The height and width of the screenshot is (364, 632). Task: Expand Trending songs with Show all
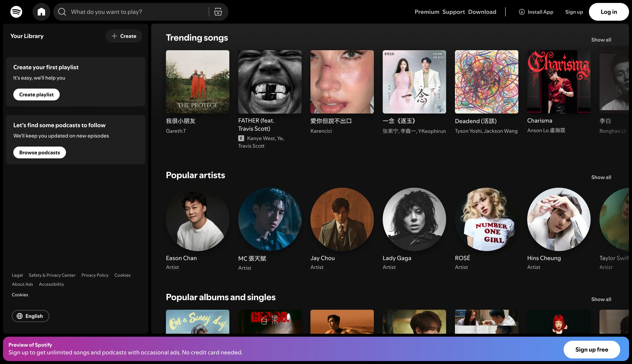601,40
